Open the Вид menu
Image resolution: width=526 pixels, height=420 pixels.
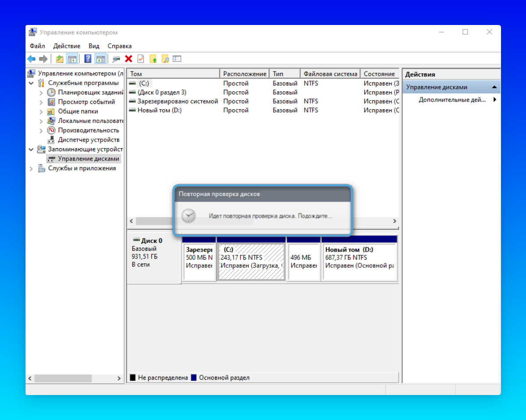tap(94, 46)
